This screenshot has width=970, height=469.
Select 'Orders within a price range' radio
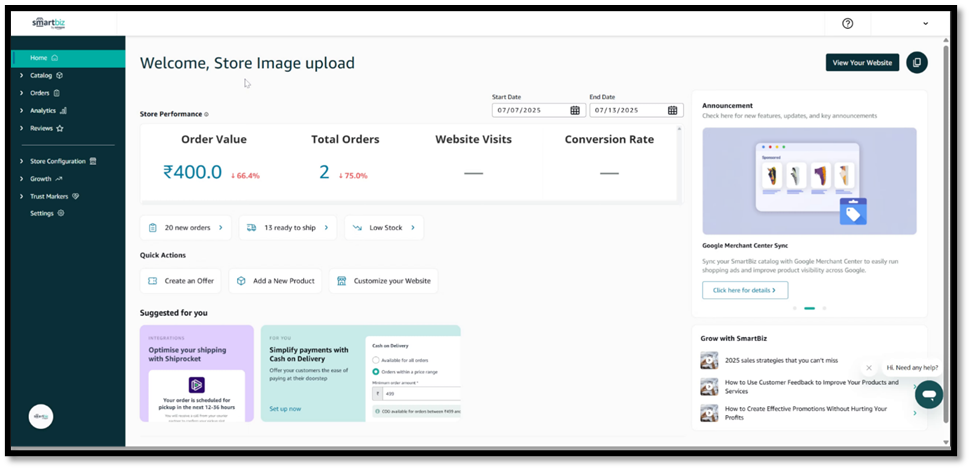coord(375,371)
